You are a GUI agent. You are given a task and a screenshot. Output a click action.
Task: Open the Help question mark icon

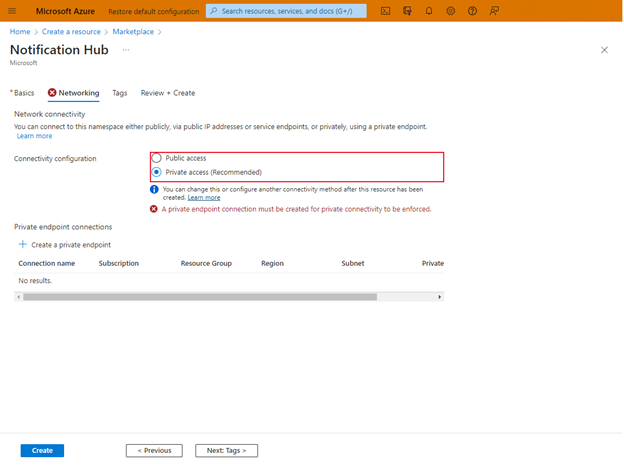[472, 11]
